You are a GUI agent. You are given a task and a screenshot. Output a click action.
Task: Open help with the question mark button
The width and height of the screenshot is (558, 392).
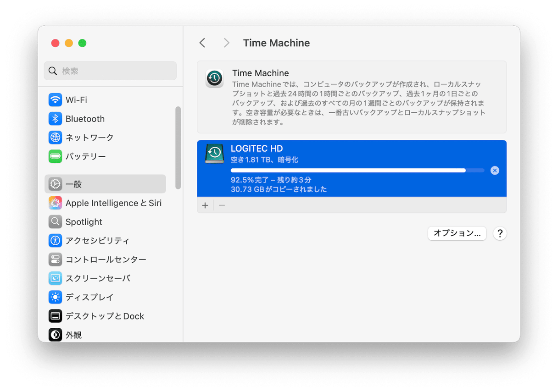pos(500,233)
